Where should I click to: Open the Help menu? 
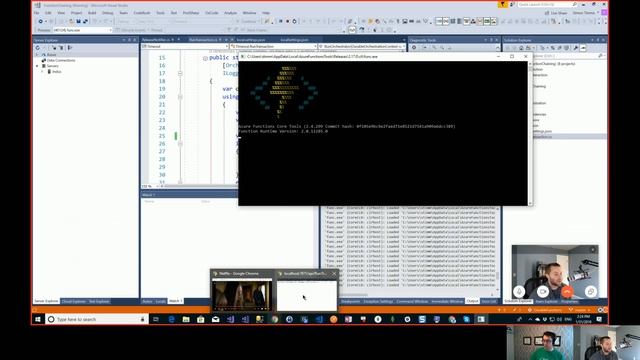(266, 13)
